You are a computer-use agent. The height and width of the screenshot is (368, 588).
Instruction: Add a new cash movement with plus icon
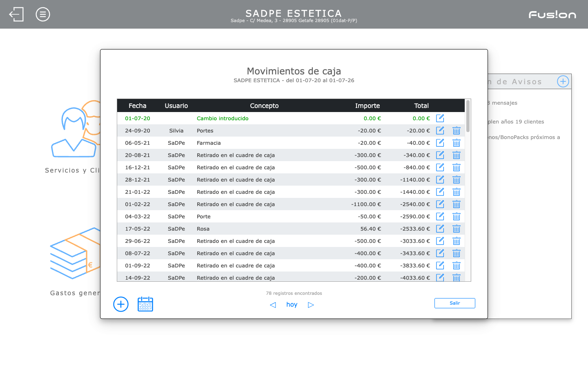[121, 304]
